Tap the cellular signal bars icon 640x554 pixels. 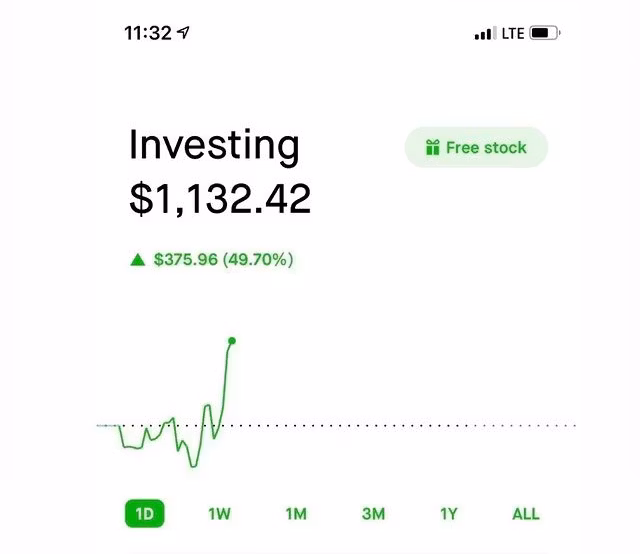point(485,33)
